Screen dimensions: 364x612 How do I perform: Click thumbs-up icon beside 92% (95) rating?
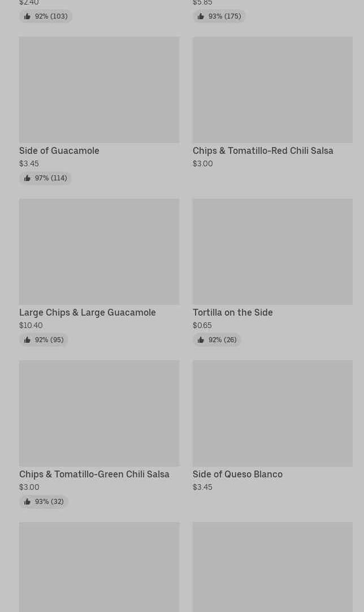click(x=27, y=340)
